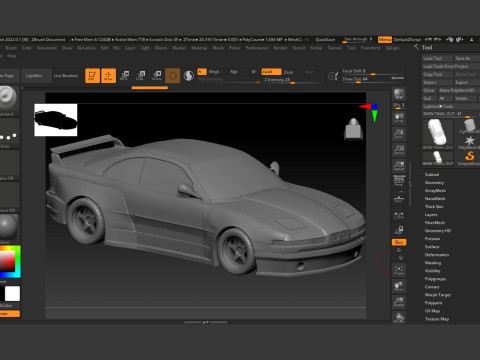
Task: Select the SimpleBrush tool icon
Action: (469, 158)
